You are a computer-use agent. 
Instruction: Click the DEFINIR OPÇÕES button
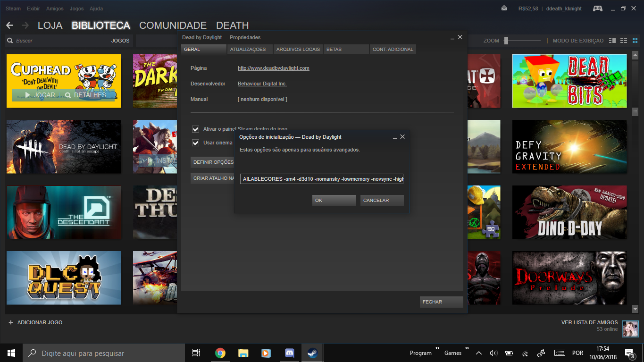tap(213, 162)
